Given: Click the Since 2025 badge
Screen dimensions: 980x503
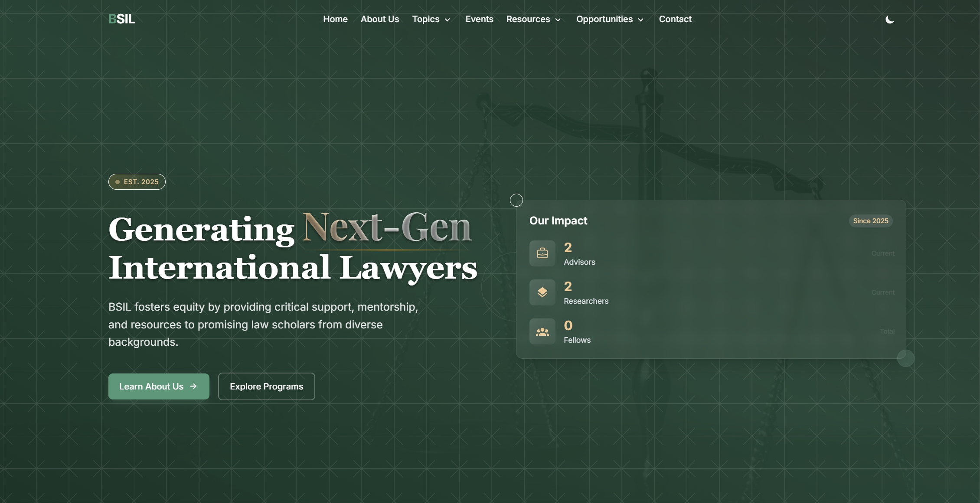Looking at the screenshot, I should coord(870,221).
